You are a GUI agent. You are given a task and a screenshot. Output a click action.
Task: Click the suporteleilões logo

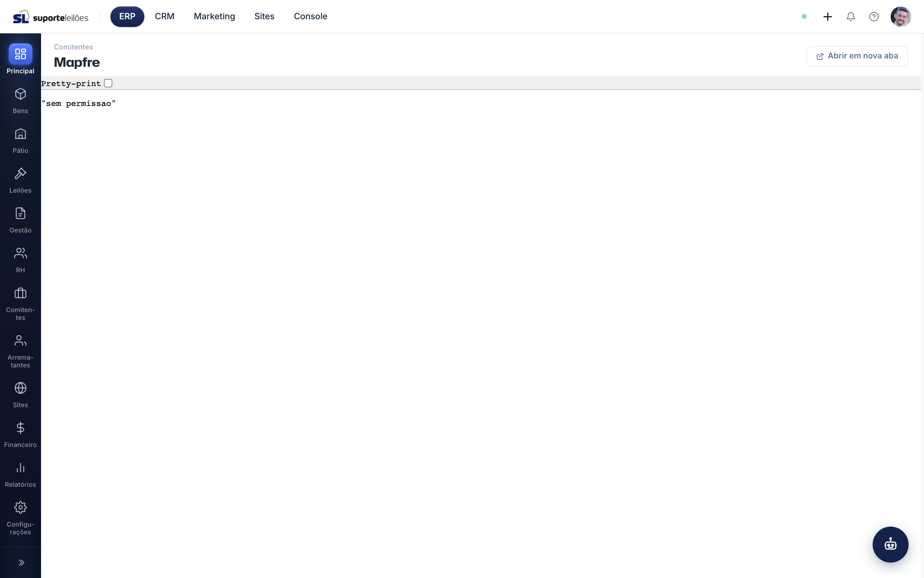[x=51, y=17]
